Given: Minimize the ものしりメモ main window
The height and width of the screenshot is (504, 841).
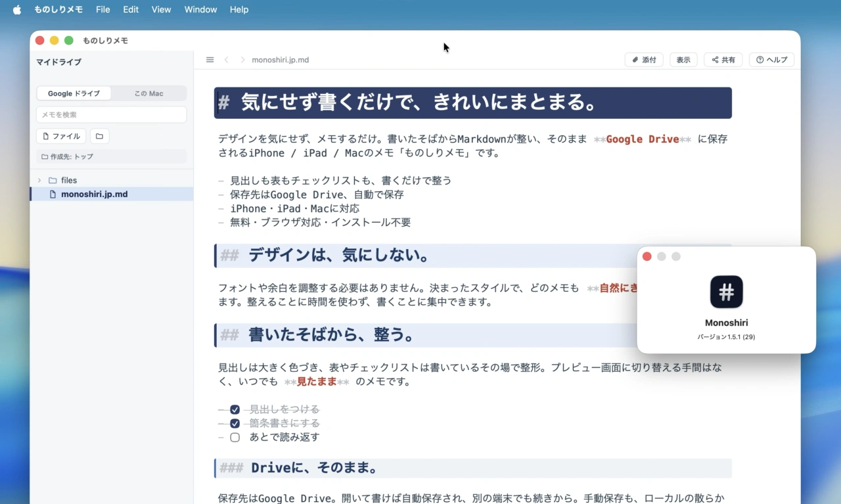Looking at the screenshot, I should click(54, 41).
